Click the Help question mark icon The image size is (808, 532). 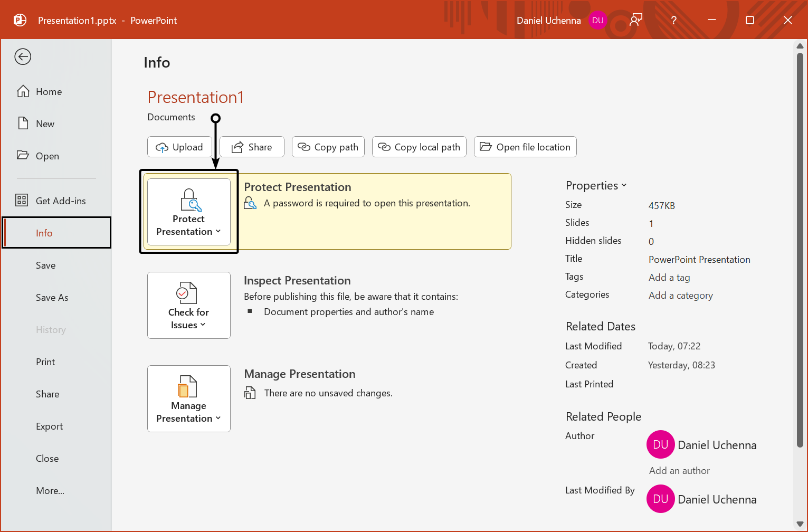pos(673,20)
